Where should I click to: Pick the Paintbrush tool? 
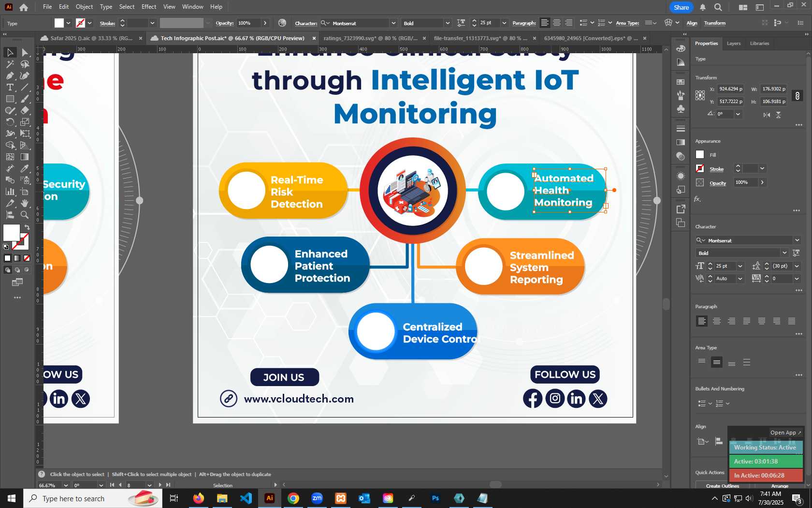(x=25, y=99)
